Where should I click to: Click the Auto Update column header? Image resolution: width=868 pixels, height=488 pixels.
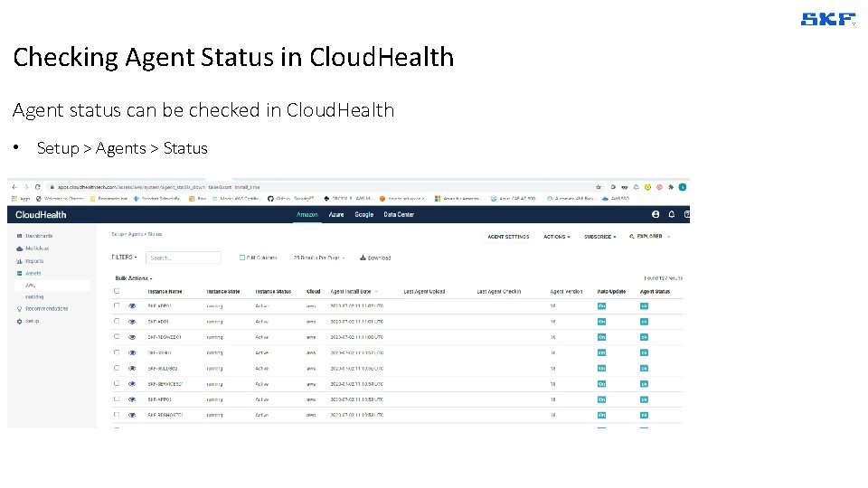coord(611,292)
